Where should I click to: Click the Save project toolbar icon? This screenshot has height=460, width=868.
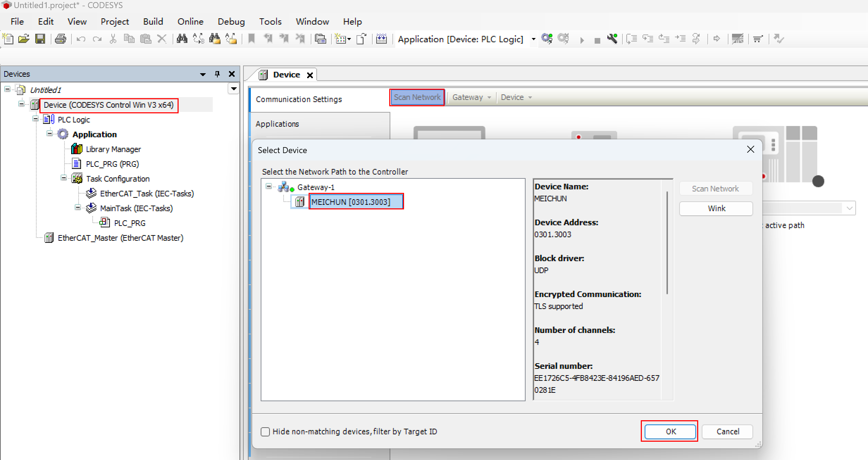click(40, 39)
